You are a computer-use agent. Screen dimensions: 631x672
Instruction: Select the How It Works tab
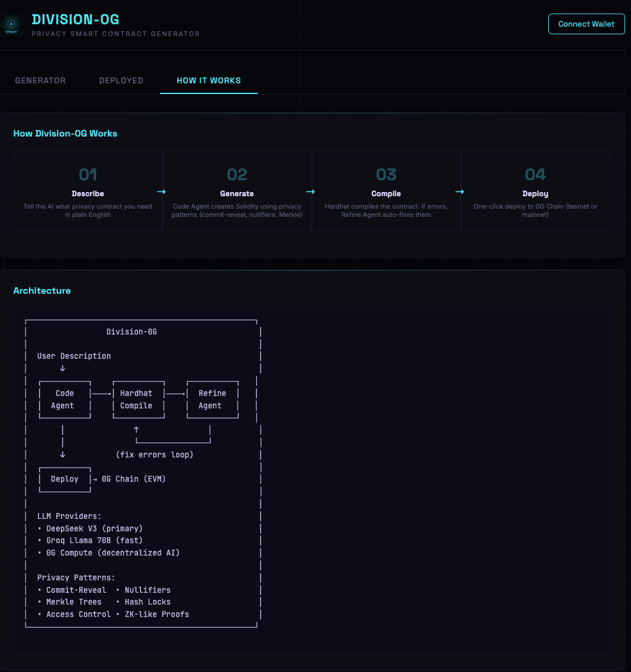click(x=209, y=80)
